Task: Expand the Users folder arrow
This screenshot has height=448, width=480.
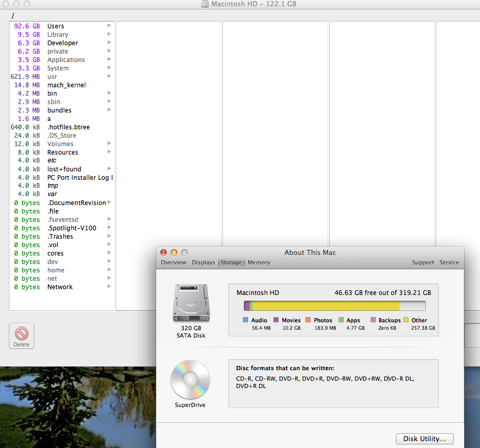Action: coord(109,26)
